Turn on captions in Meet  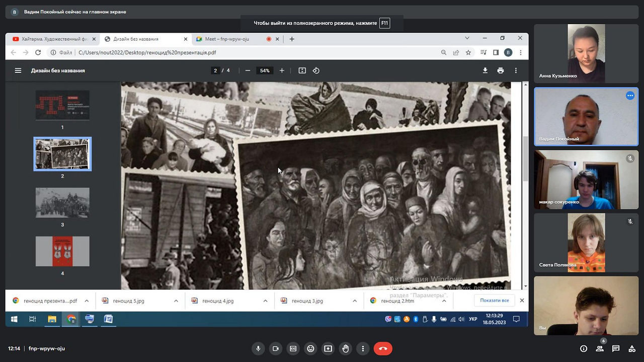pos(293,348)
